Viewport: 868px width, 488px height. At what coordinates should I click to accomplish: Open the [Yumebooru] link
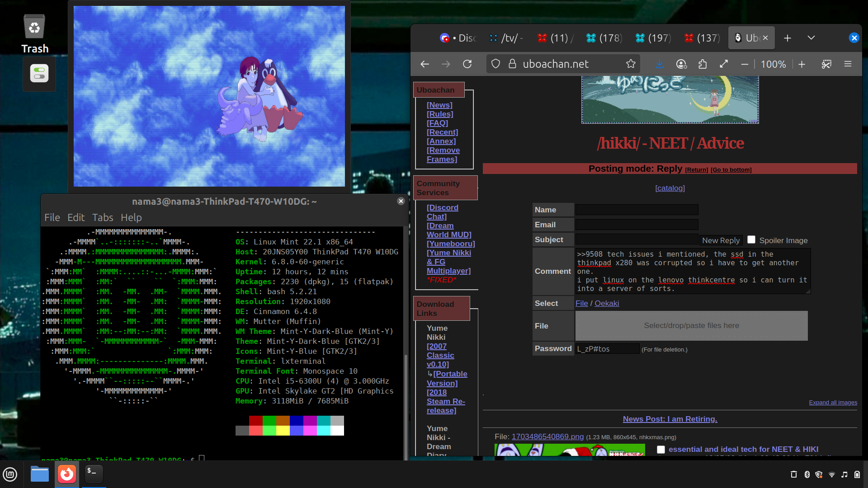(x=451, y=244)
